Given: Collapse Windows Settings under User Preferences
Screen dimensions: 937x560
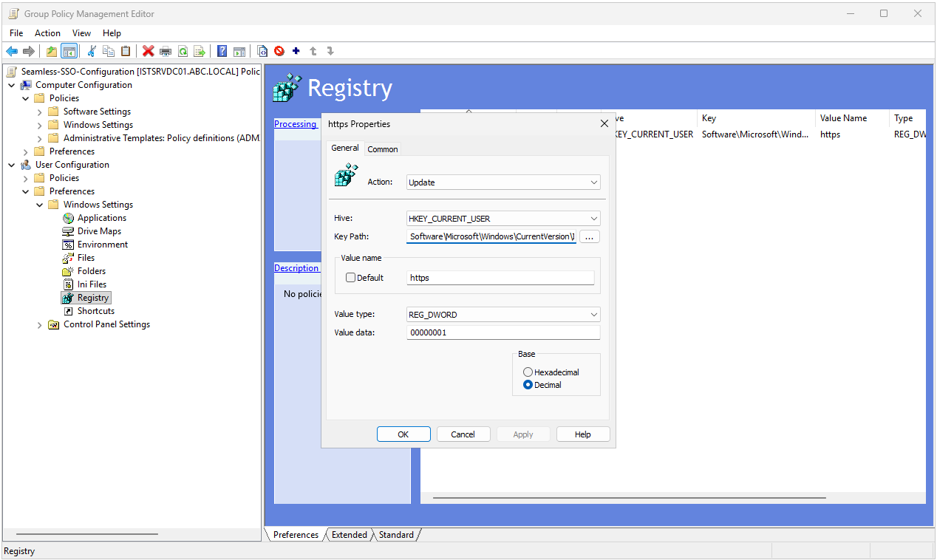Looking at the screenshot, I should (x=40, y=205).
